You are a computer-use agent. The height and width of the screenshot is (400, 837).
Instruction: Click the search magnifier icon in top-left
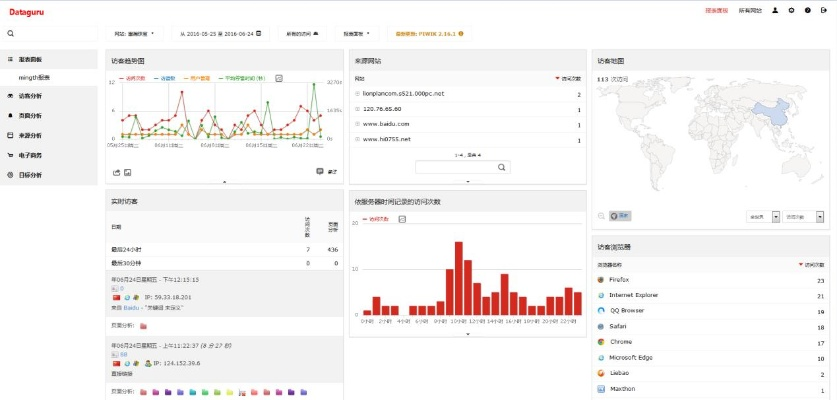click(10, 34)
